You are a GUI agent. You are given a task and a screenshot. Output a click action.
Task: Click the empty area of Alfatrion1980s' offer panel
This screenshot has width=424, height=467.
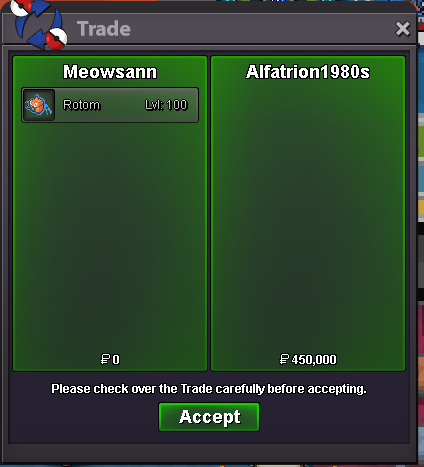coord(308,217)
